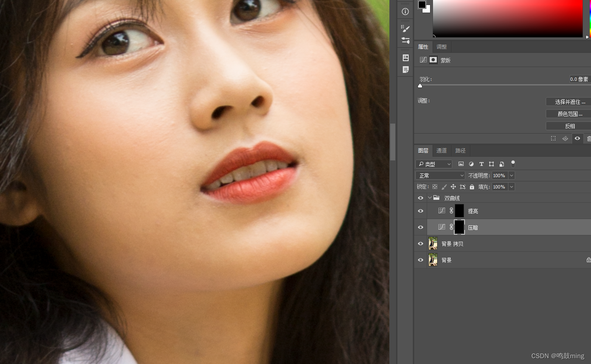The width and height of the screenshot is (591, 364).
Task: Hide the 压暗 layer
Action: [420, 227]
